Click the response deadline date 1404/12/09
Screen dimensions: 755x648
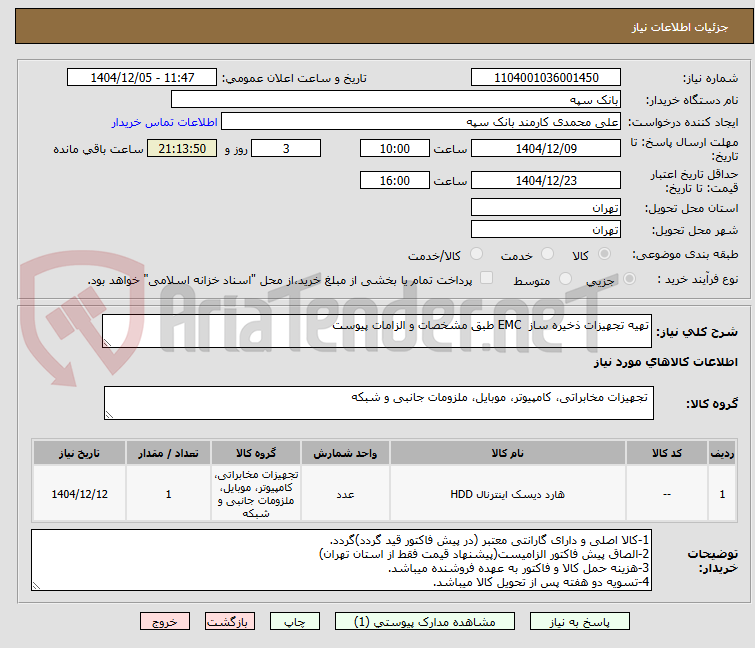click(546, 148)
